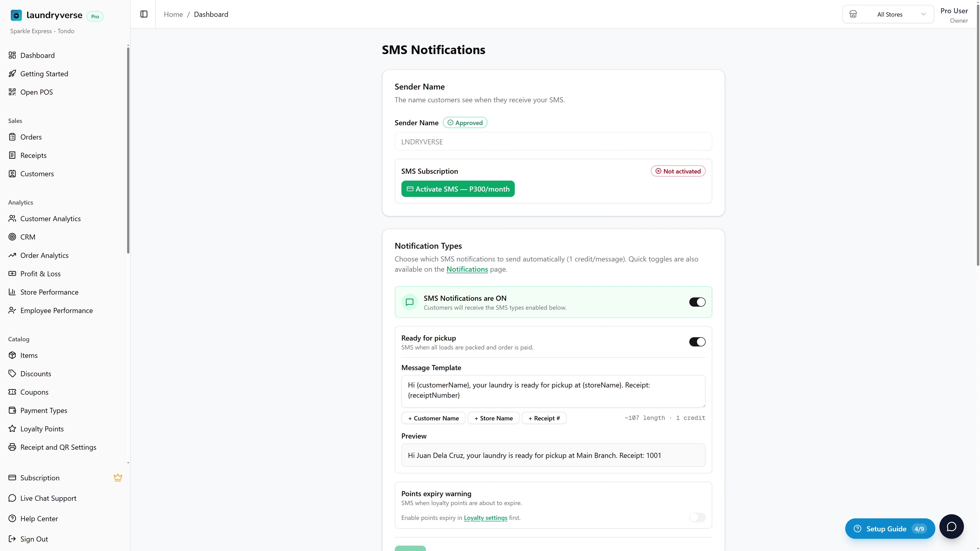Click the Employee Performance user icon
The image size is (980, 551).
pos(12,310)
